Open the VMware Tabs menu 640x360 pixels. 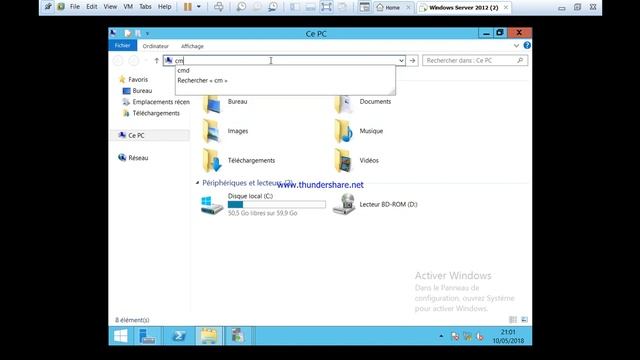click(145, 7)
